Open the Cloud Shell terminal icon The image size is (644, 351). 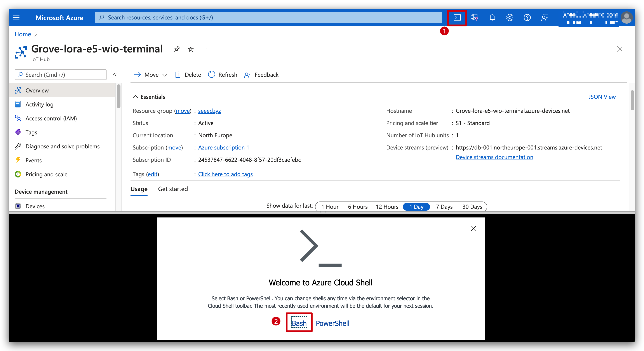(x=457, y=17)
